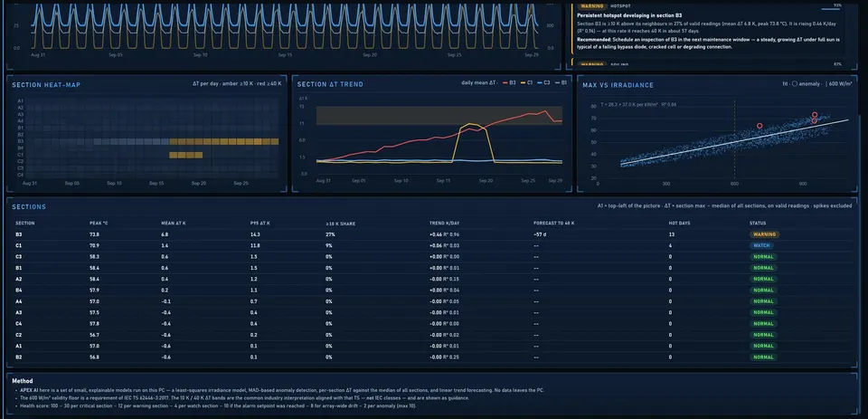
Task: Click the MAX VS IRRADIANCE panel title
Action: coord(618,85)
